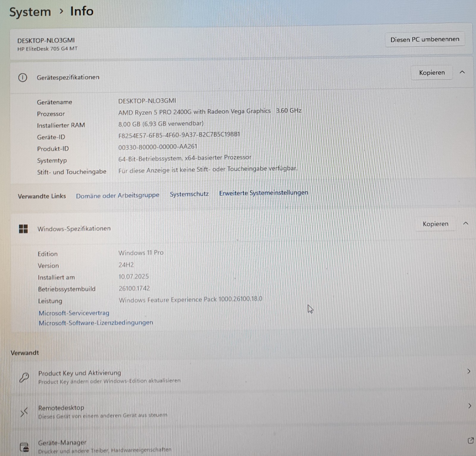Click the Leistung label

tap(50, 301)
